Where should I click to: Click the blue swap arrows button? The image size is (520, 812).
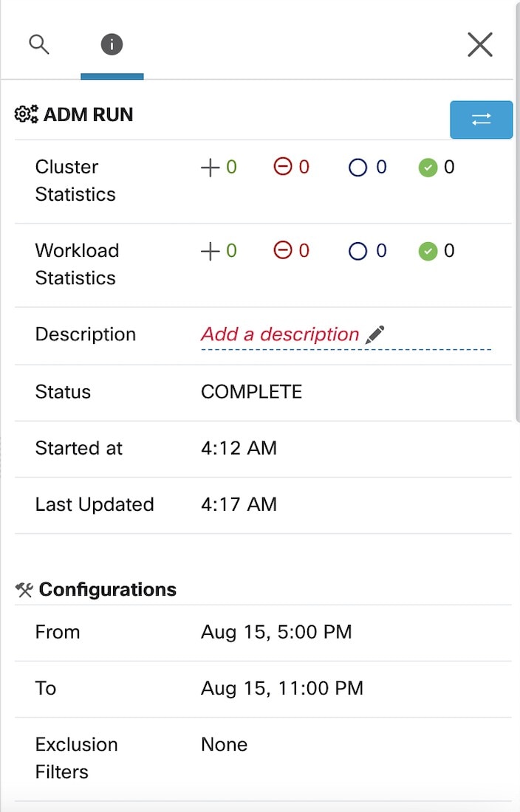[x=481, y=120]
